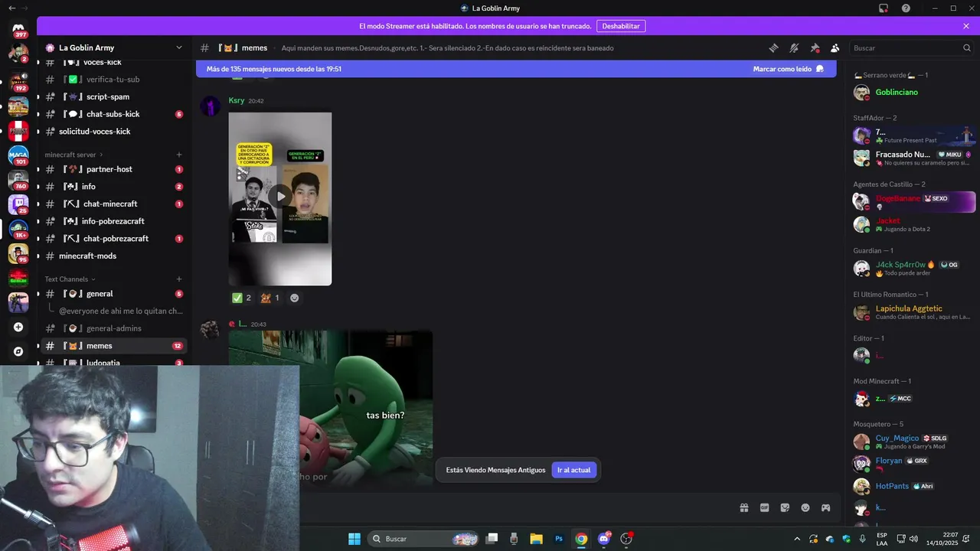Toggle channel notification mute bell
Viewport: 980px width, 551px height.
point(794,47)
